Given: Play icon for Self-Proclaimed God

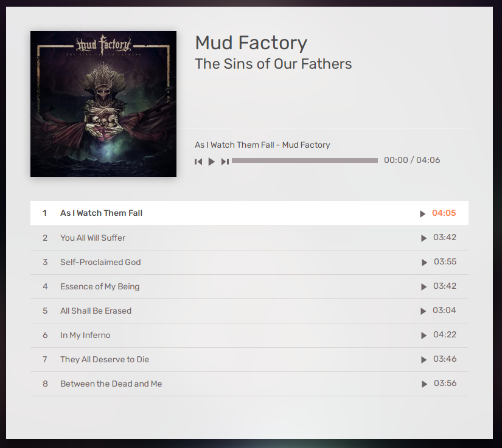Looking at the screenshot, I should pyautogui.click(x=424, y=263).
